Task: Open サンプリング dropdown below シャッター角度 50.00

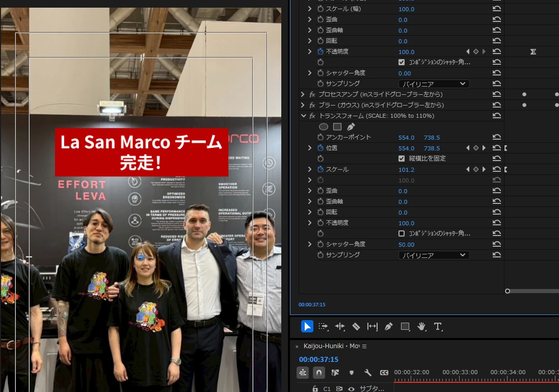Action: tap(434, 255)
